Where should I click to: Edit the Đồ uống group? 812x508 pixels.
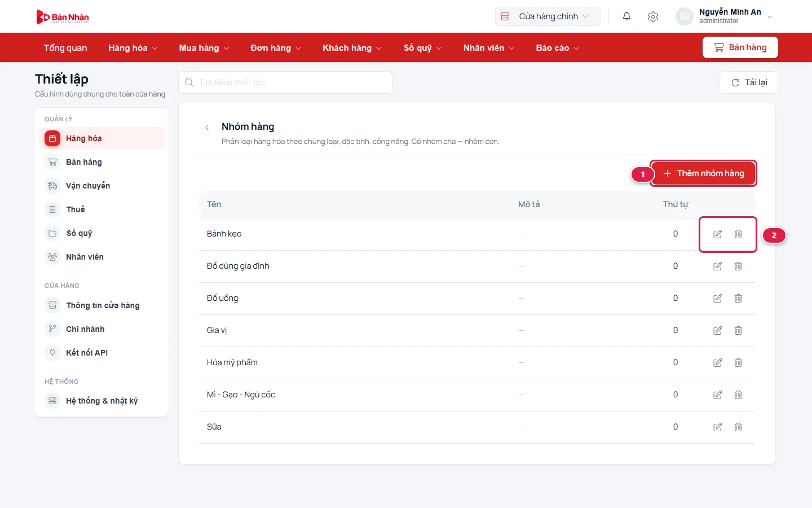(x=718, y=299)
